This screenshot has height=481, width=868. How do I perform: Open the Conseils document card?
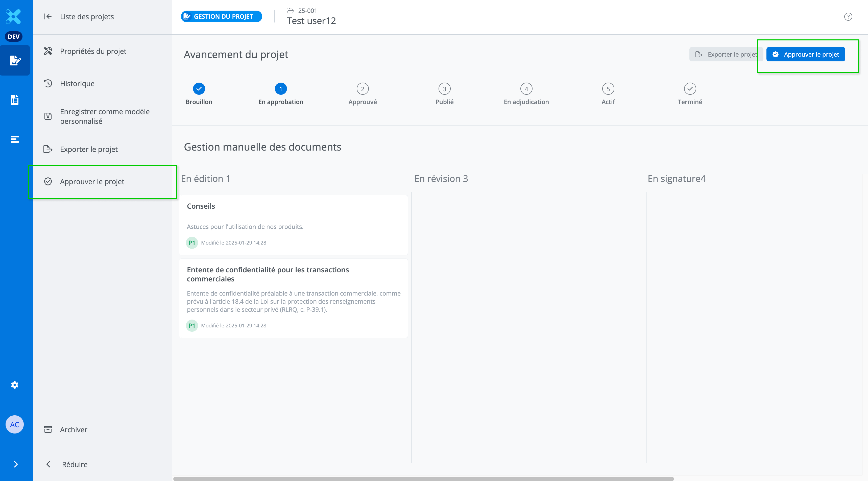[293, 224]
